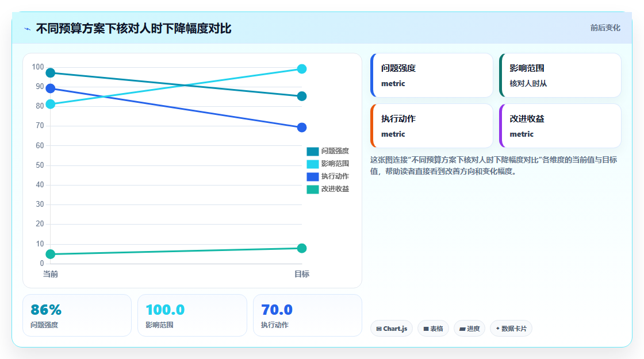Click the Chart.js tag chip
This screenshot has height=359, width=644.
[x=392, y=329]
